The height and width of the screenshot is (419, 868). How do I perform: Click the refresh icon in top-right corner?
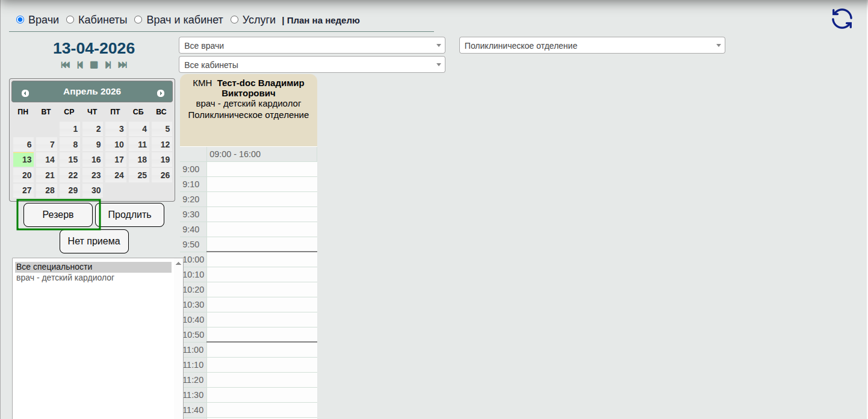coord(842,19)
